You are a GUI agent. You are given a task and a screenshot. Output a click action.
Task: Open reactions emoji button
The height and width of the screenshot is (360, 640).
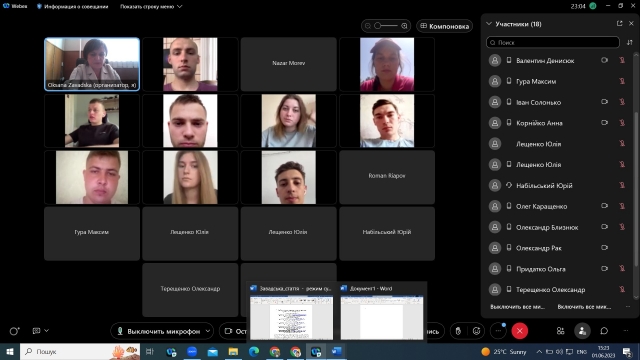476,331
